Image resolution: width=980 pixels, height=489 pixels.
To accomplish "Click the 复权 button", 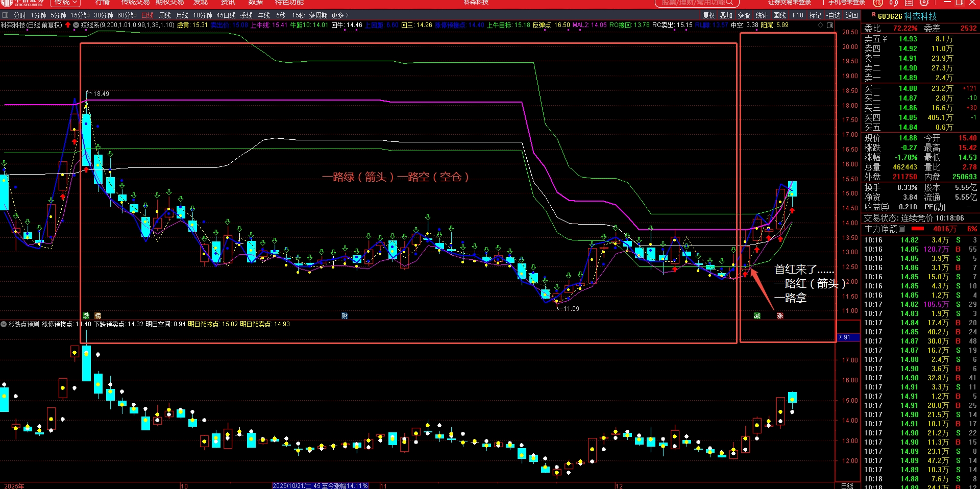I will click(709, 15).
